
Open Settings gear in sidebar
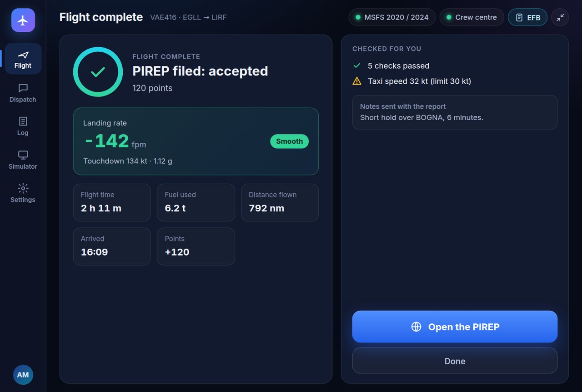click(23, 193)
